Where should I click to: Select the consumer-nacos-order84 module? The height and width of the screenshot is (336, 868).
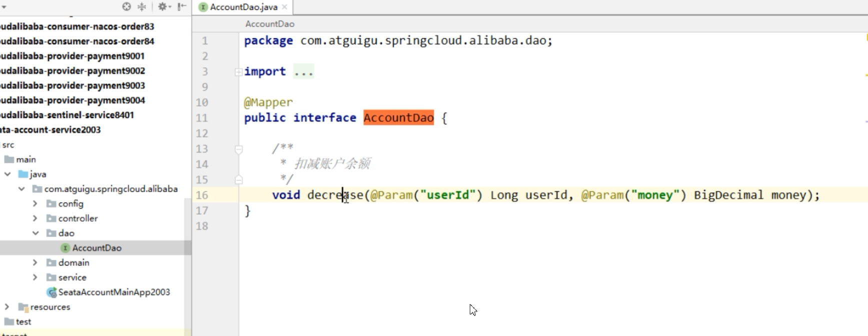click(77, 41)
